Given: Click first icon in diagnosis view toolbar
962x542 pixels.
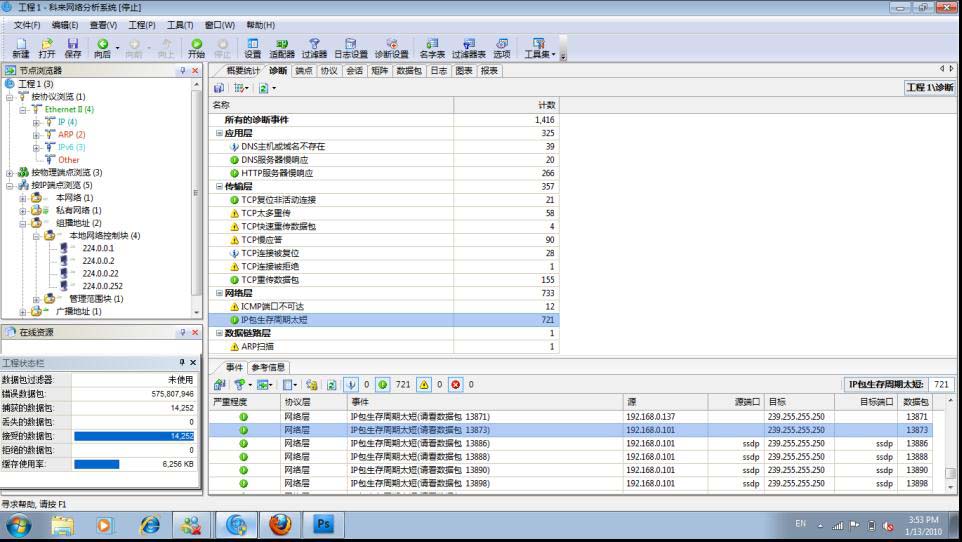Looking at the screenshot, I should pyautogui.click(x=218, y=88).
